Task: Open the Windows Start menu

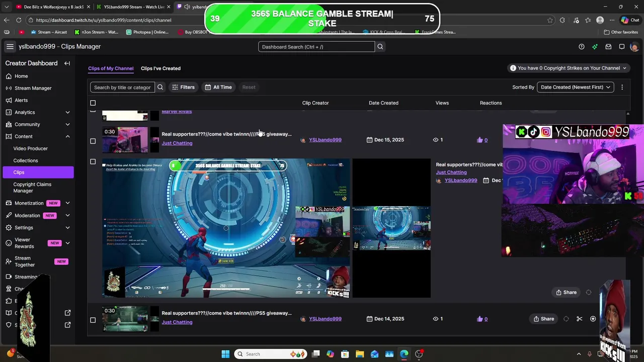Action: tap(225, 354)
